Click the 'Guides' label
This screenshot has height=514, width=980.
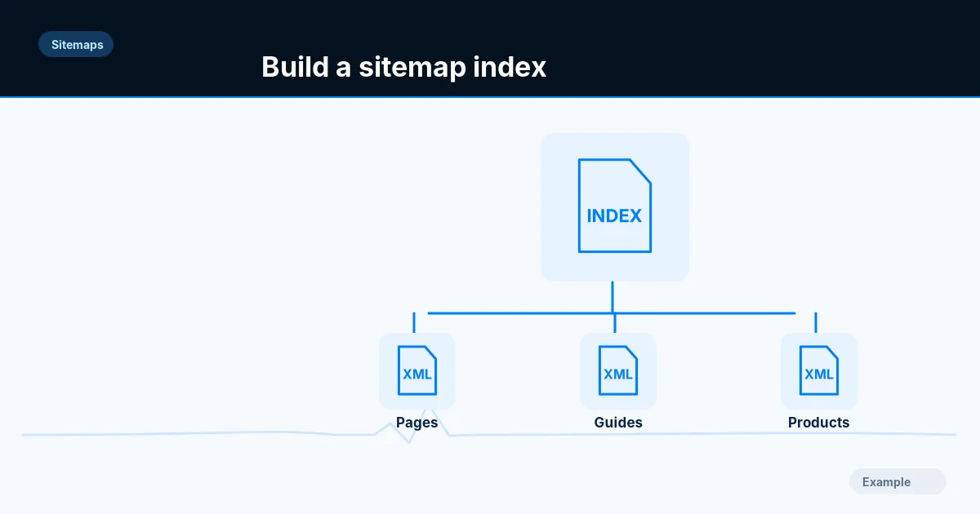point(618,423)
